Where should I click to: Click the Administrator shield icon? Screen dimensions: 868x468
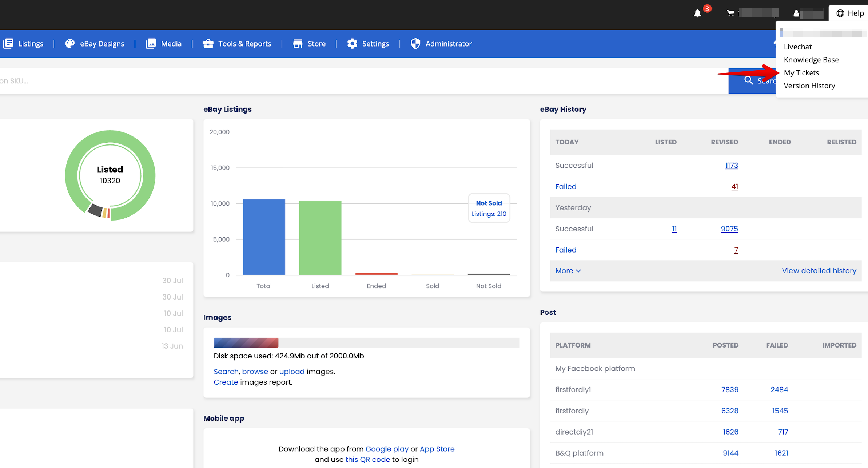point(415,44)
